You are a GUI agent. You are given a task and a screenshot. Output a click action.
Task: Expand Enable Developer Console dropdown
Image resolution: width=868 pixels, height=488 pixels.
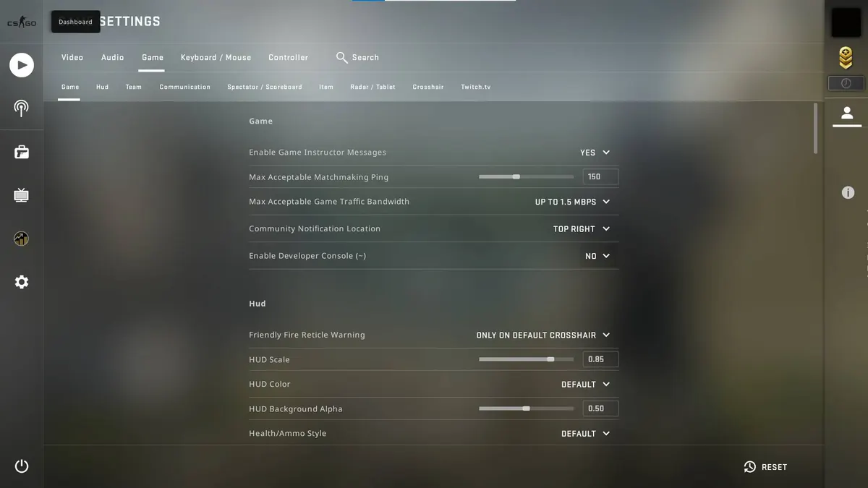[x=597, y=256]
